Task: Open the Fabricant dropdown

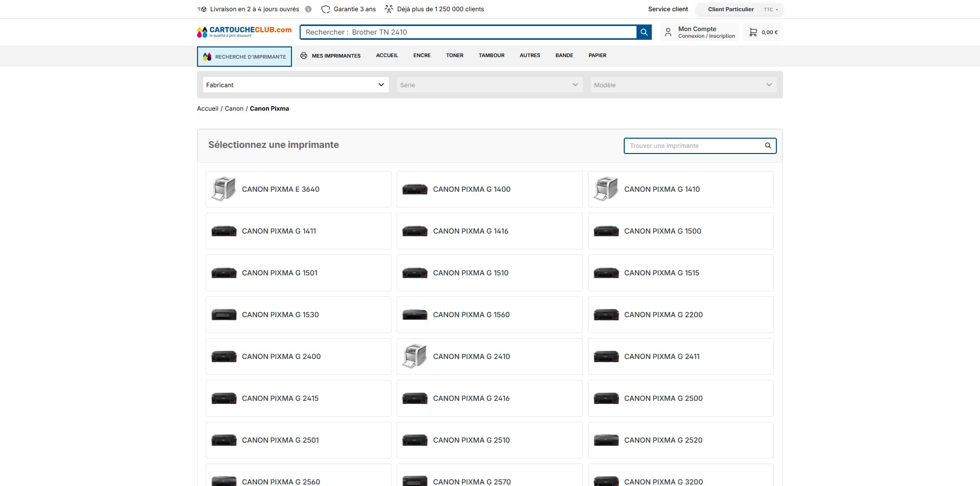Action: [296, 85]
